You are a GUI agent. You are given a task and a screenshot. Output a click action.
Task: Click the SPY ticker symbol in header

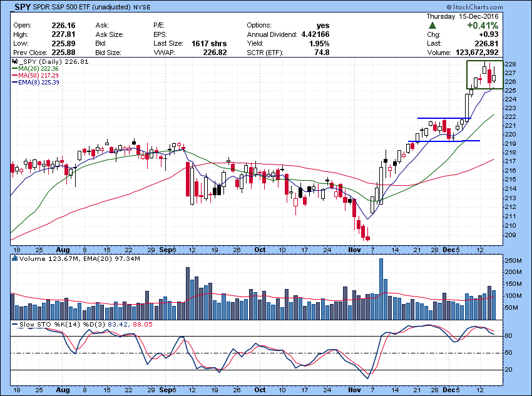(23, 6)
